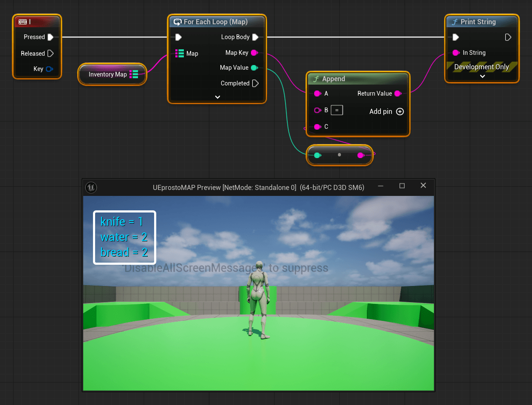The width and height of the screenshot is (532, 405).
Task: Click the Append node Return Value pin
Action: (398, 93)
